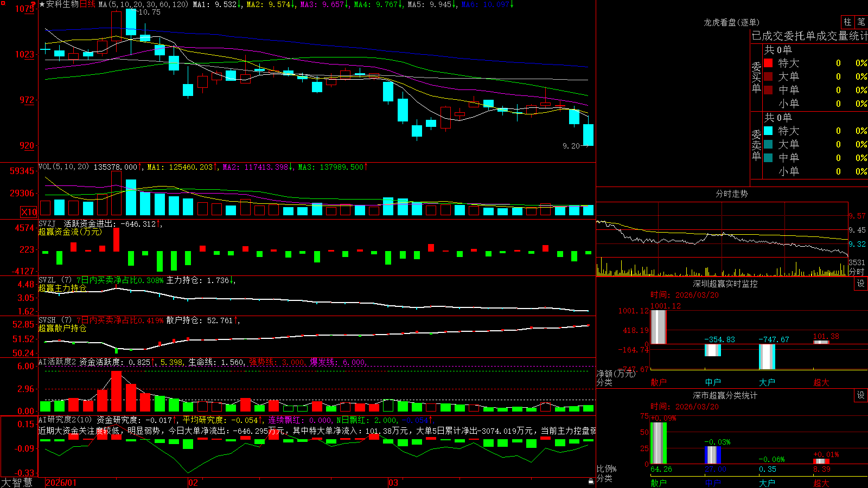Open the SVSH (7) indicator label
Screen dimensions: 868x488
point(55,320)
